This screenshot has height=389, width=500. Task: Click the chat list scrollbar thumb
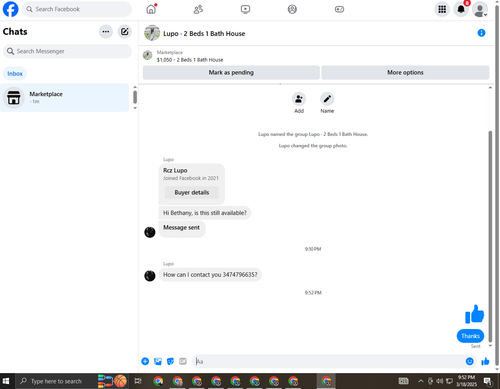coord(135,97)
